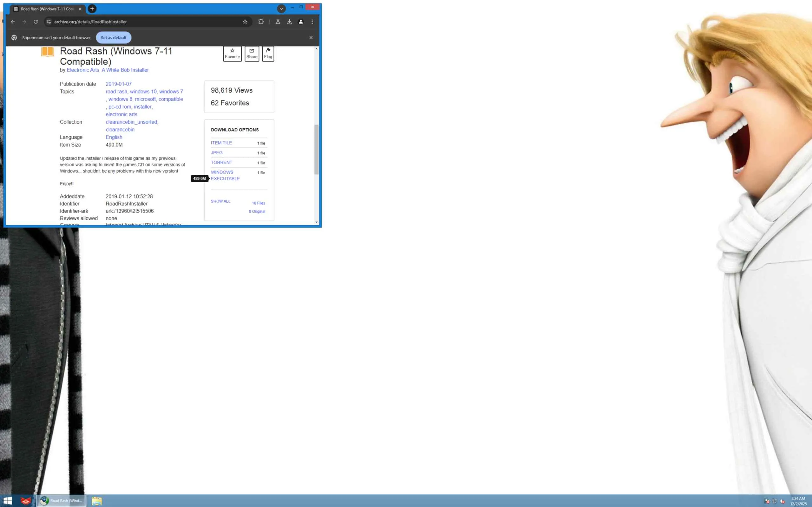Open the profile avatar icon
This screenshot has width=812, height=507.
coord(301,22)
